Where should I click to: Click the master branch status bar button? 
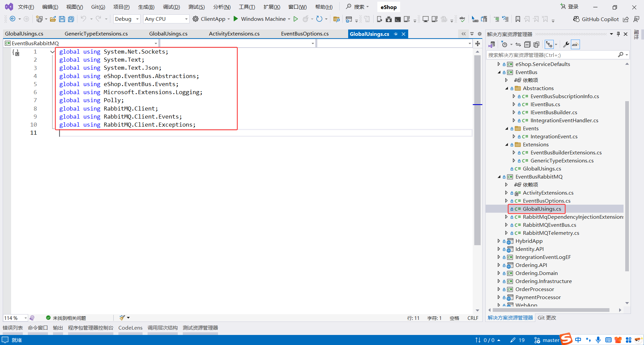[547, 340]
